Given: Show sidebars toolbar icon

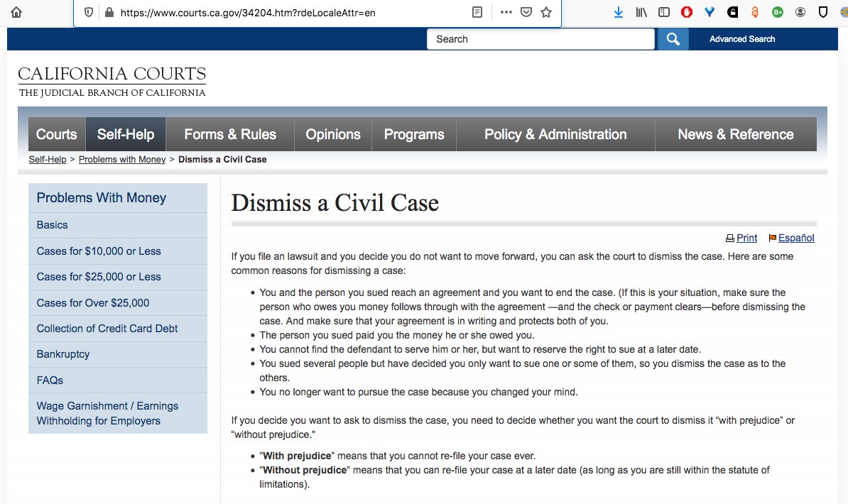Looking at the screenshot, I should [664, 12].
